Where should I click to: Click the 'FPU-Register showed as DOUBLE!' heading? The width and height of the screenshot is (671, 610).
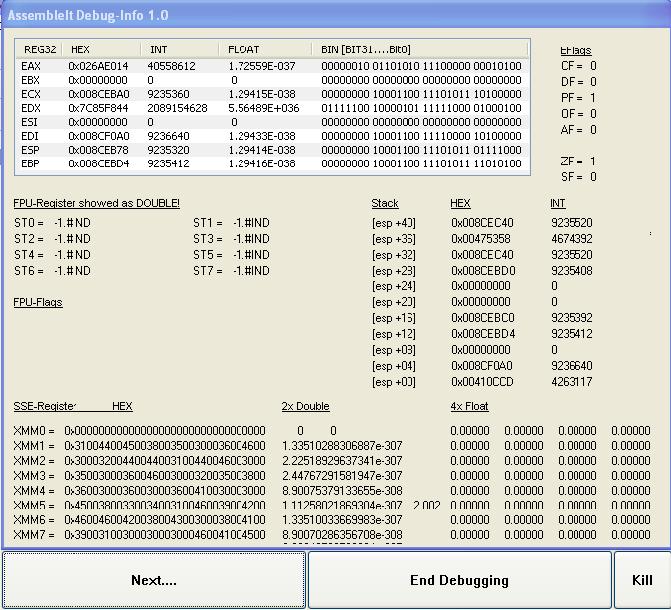point(96,204)
